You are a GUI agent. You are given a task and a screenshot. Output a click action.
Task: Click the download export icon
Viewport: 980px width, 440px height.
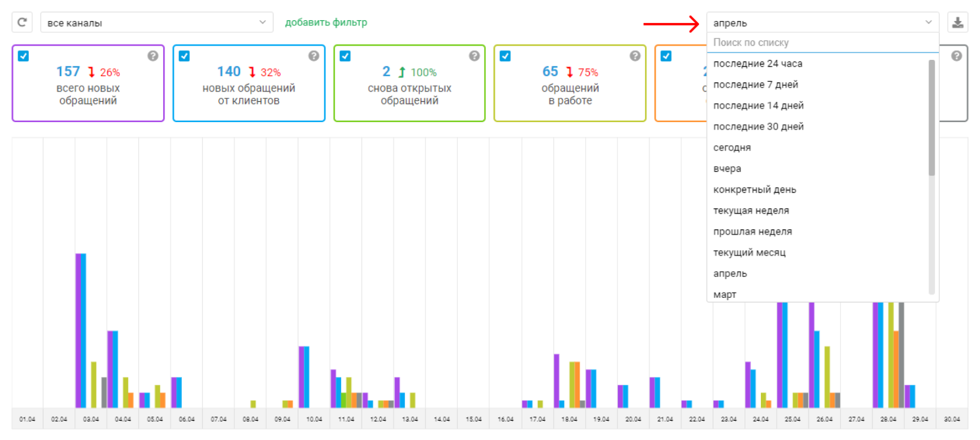957,23
